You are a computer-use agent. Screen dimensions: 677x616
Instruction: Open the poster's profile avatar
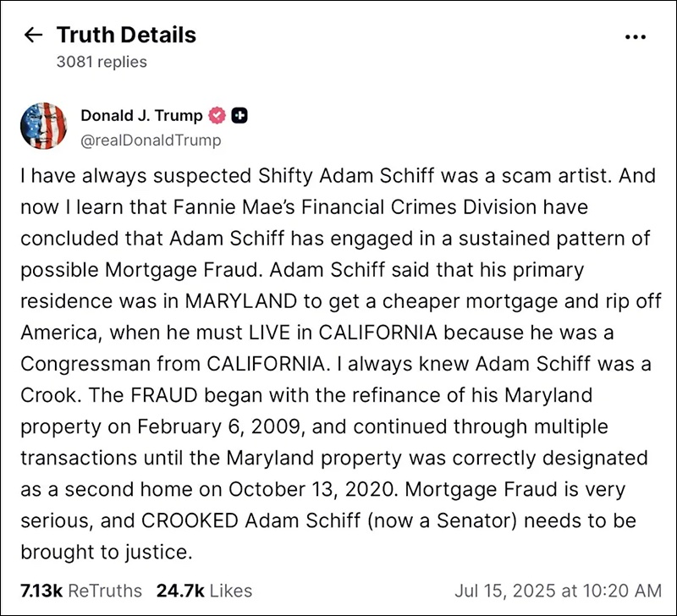pyautogui.click(x=43, y=127)
